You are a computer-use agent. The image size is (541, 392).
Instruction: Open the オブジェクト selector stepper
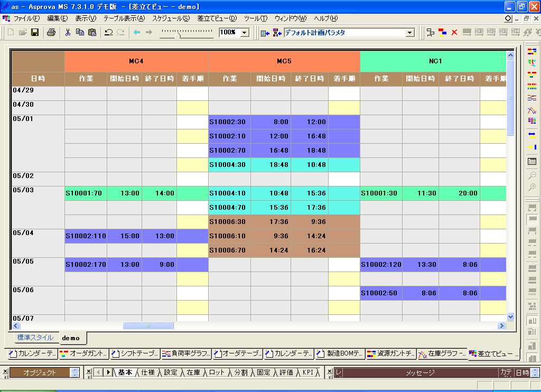[x=74, y=372]
